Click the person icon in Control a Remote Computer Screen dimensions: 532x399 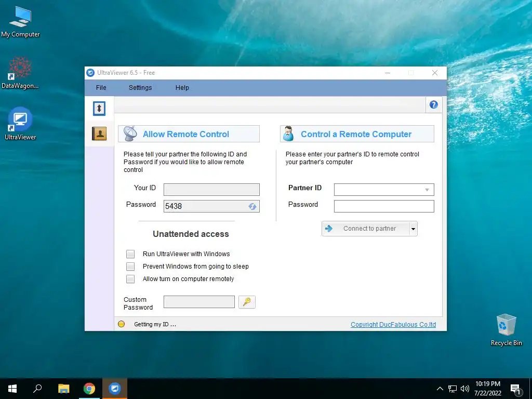288,134
